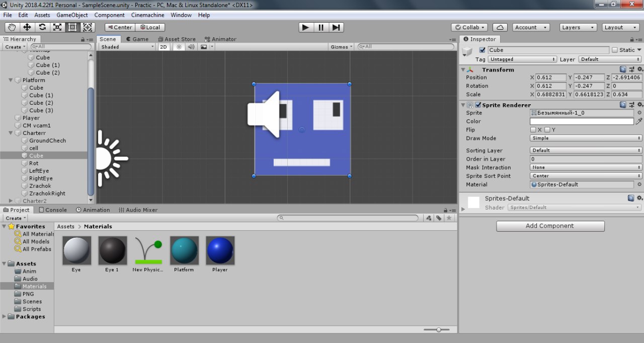The height and width of the screenshot is (343, 644).
Task: Open Sprite Renderer gear settings
Action: coord(639,105)
